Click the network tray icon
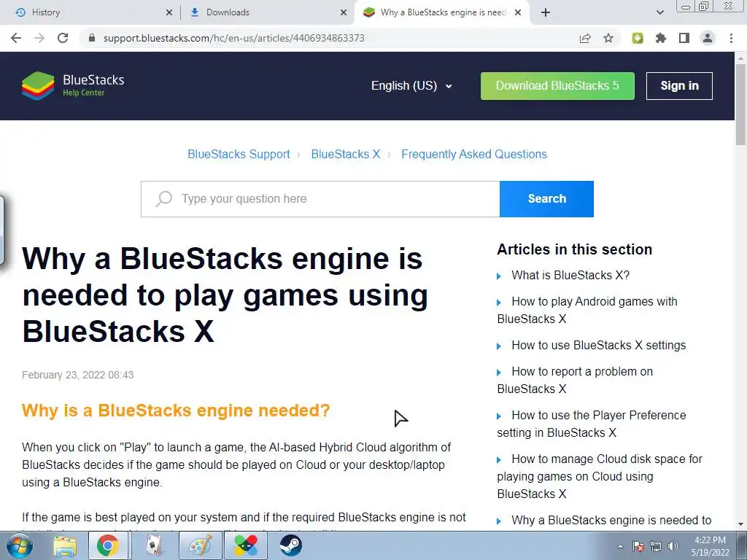This screenshot has width=747, height=560. (656, 547)
